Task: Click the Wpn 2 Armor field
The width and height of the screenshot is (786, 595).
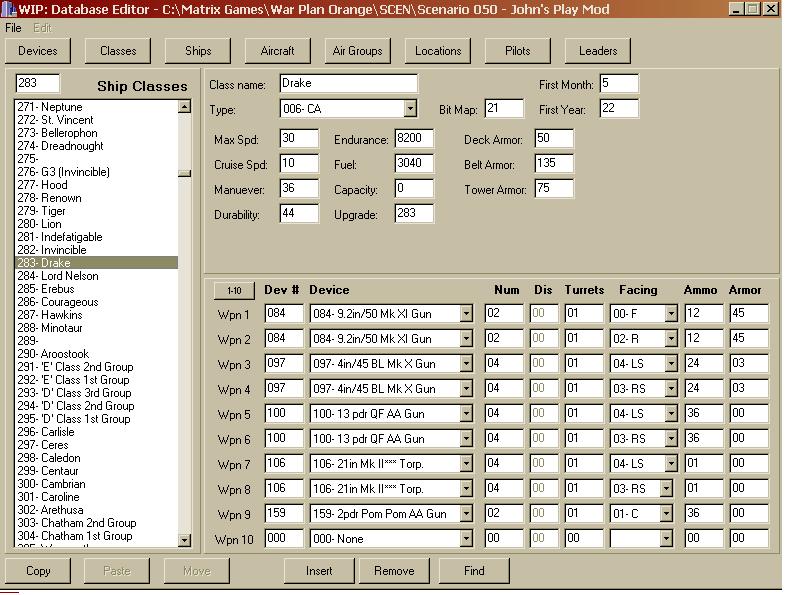Action: tap(749, 339)
